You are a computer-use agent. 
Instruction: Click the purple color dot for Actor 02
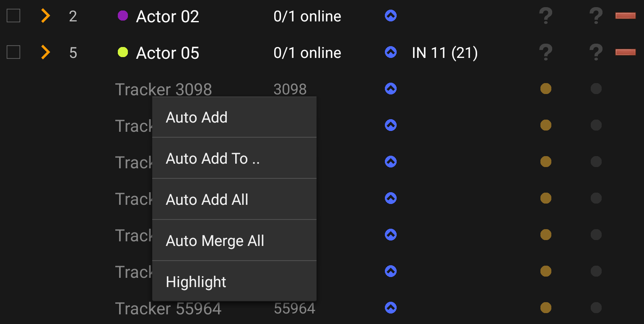coord(123,16)
